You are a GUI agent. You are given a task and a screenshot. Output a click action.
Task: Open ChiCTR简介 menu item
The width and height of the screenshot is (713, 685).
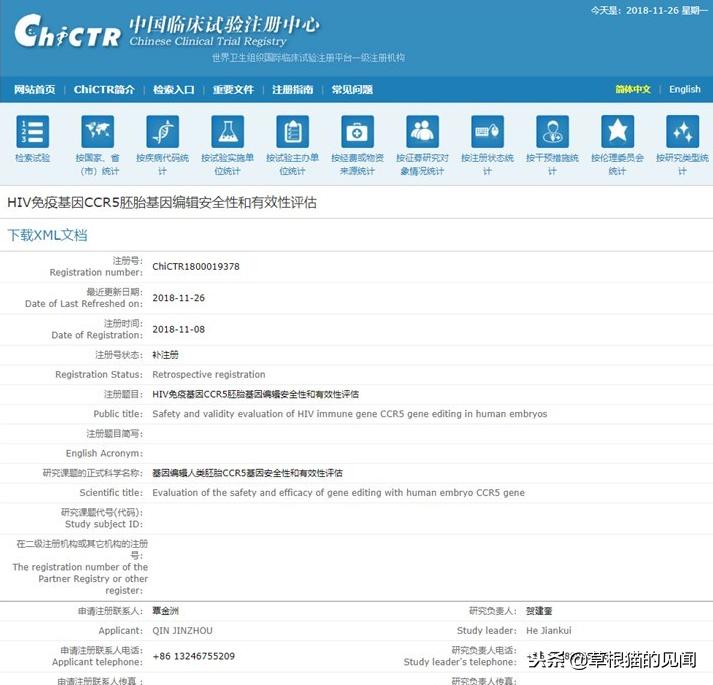(x=104, y=90)
